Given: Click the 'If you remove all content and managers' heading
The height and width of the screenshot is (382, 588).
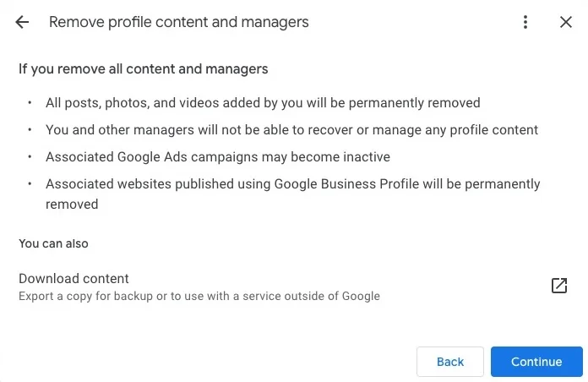Looking at the screenshot, I should [x=144, y=68].
